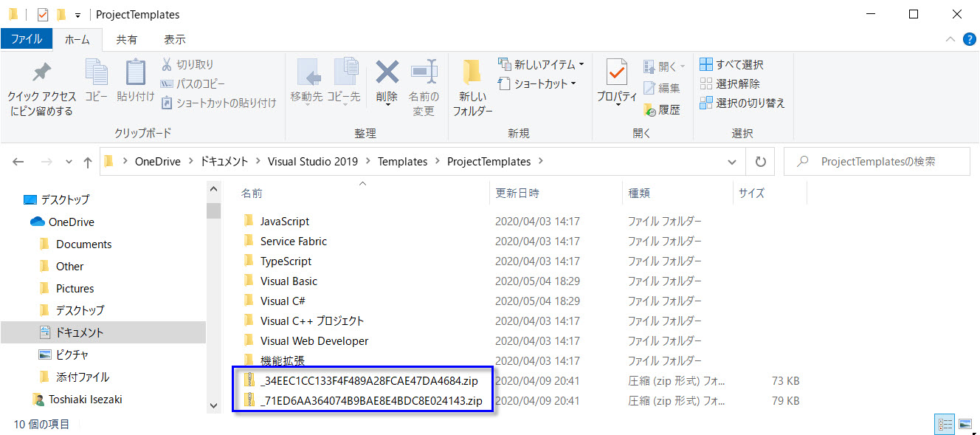Collapse the ribbon with the chevron

coord(950,39)
